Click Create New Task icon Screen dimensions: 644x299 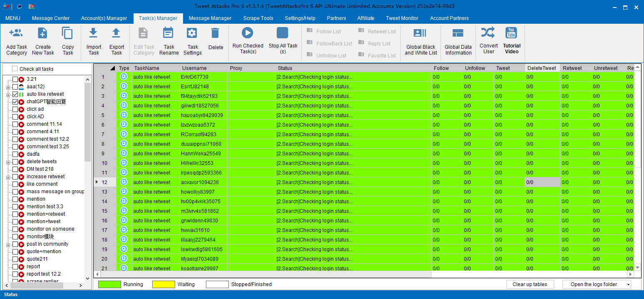tap(42, 33)
